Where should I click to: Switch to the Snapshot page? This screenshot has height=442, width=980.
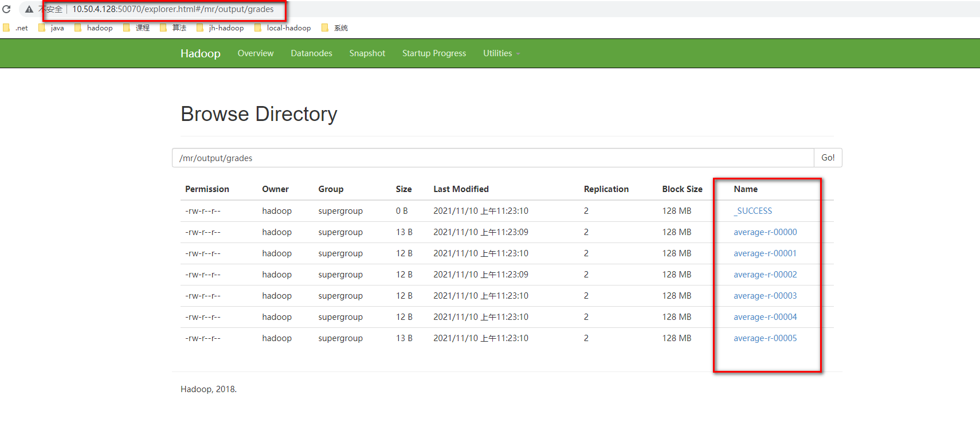tap(367, 53)
